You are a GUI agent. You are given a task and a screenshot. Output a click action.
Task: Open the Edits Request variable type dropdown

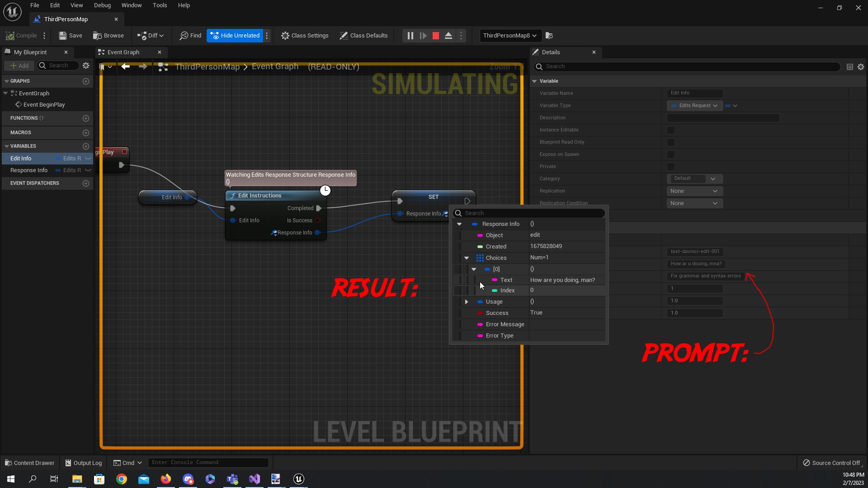695,106
